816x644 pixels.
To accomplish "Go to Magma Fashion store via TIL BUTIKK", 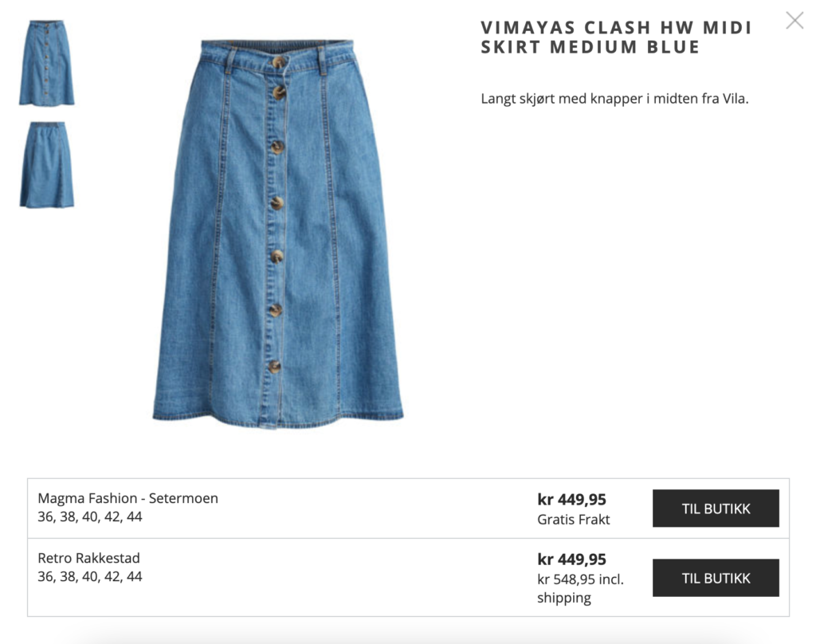I will (716, 509).
